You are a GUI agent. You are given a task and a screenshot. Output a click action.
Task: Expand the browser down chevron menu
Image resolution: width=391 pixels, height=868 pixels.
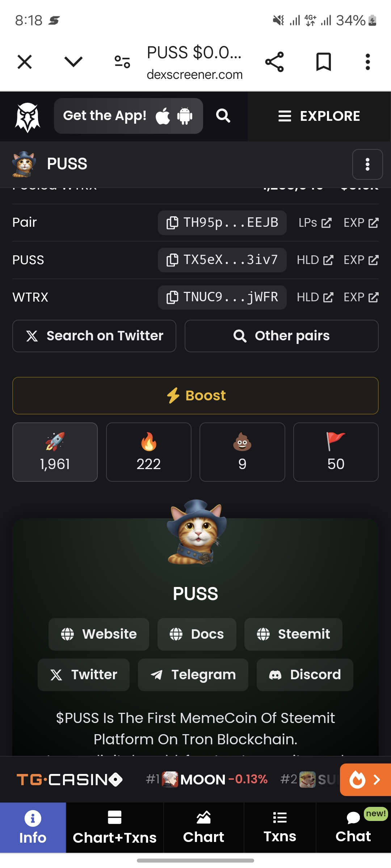click(73, 62)
